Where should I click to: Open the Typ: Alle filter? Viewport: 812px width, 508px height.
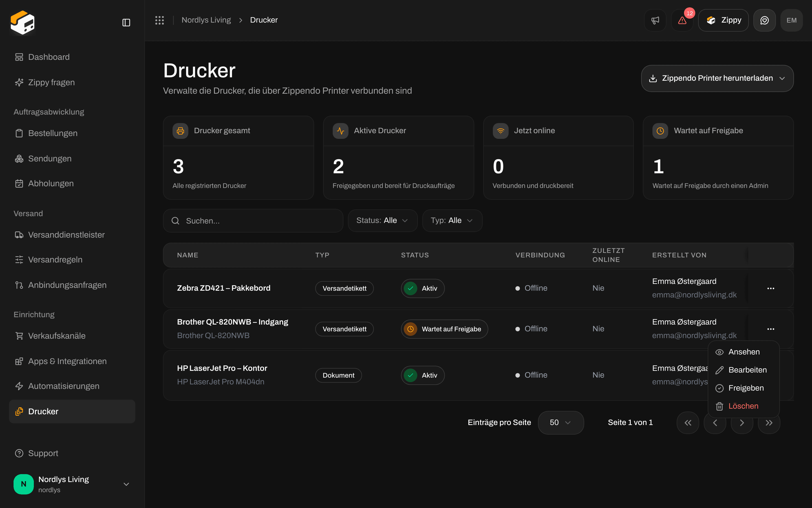[452, 220]
